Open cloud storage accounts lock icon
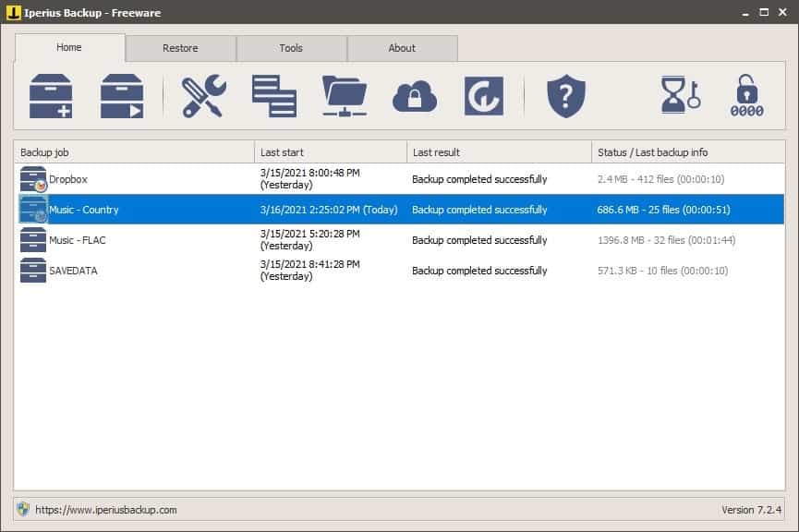The width and height of the screenshot is (799, 532). point(414,96)
